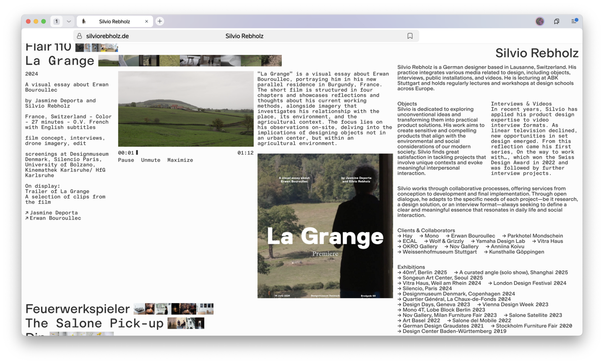Pause the La Grange trailer
604x364 pixels.
coord(126,160)
